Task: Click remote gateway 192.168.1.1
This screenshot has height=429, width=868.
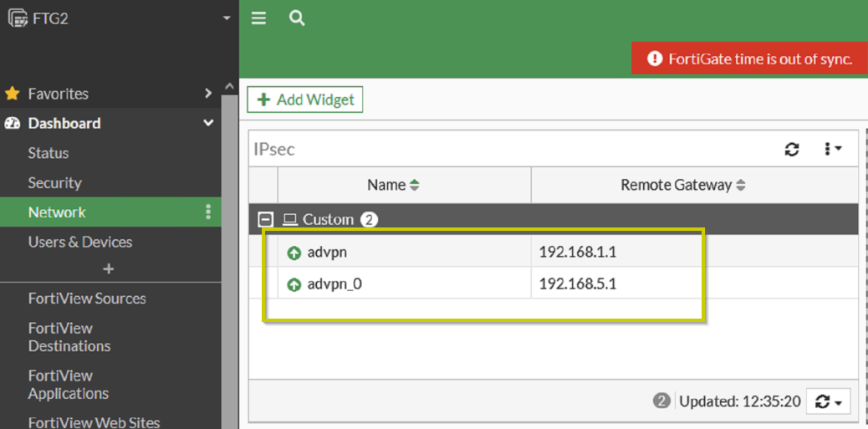Action: coord(577,253)
